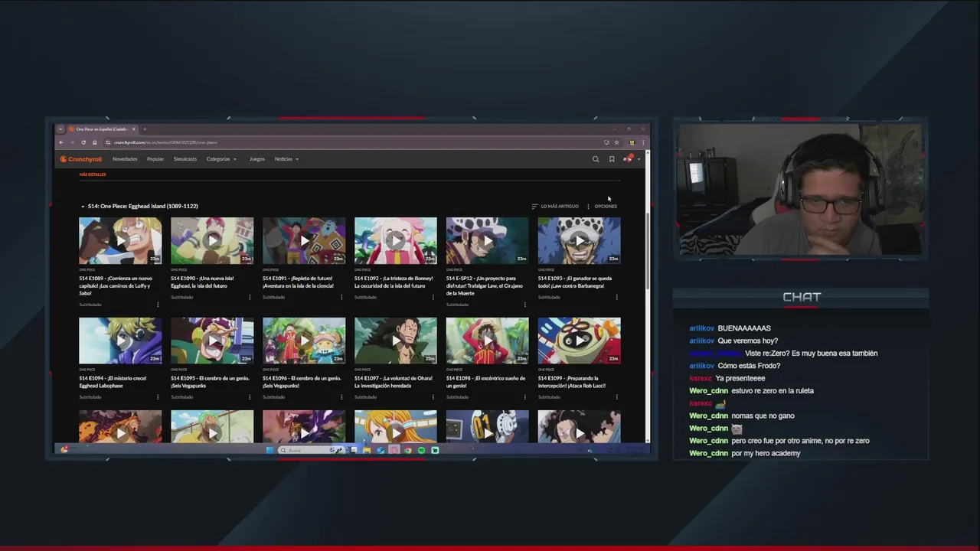Play episode E1094 thumbnail
Screen dimensions: 980x551
(x=120, y=341)
